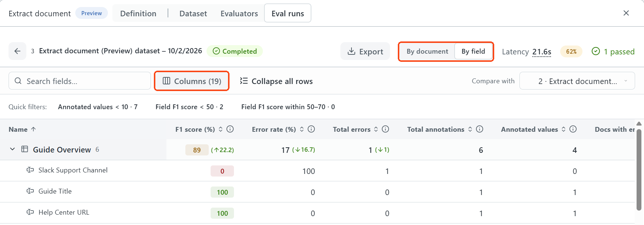Click the Slack Support Channel field icon
The height and width of the screenshot is (225, 644).
(30, 170)
